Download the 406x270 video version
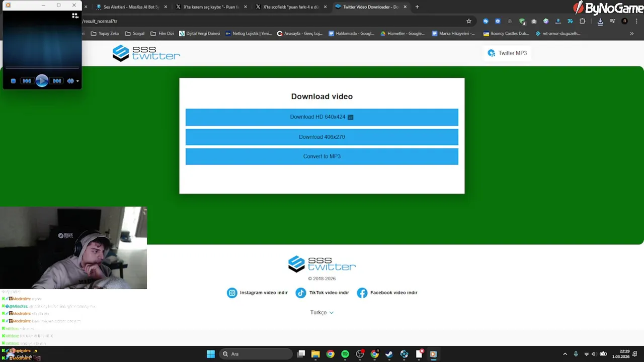Viewport: 644px width, 362px height. tap(322, 137)
